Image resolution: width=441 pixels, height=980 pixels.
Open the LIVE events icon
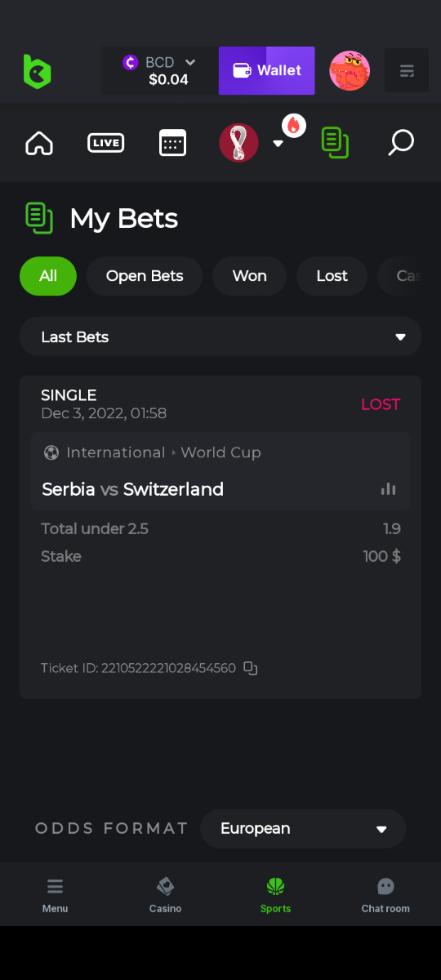pyautogui.click(x=105, y=143)
